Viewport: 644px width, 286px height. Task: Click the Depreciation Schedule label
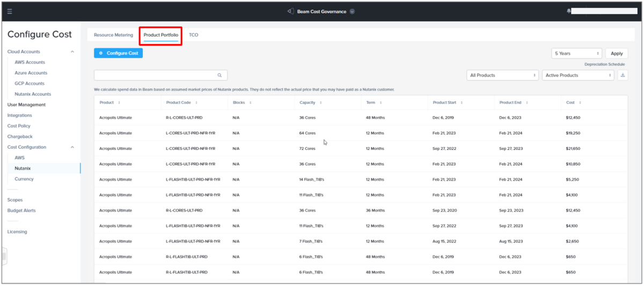[605, 65]
